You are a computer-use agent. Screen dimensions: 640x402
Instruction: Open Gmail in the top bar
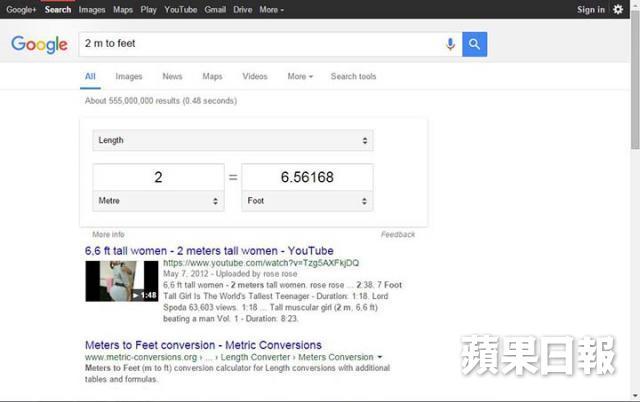(215, 9)
